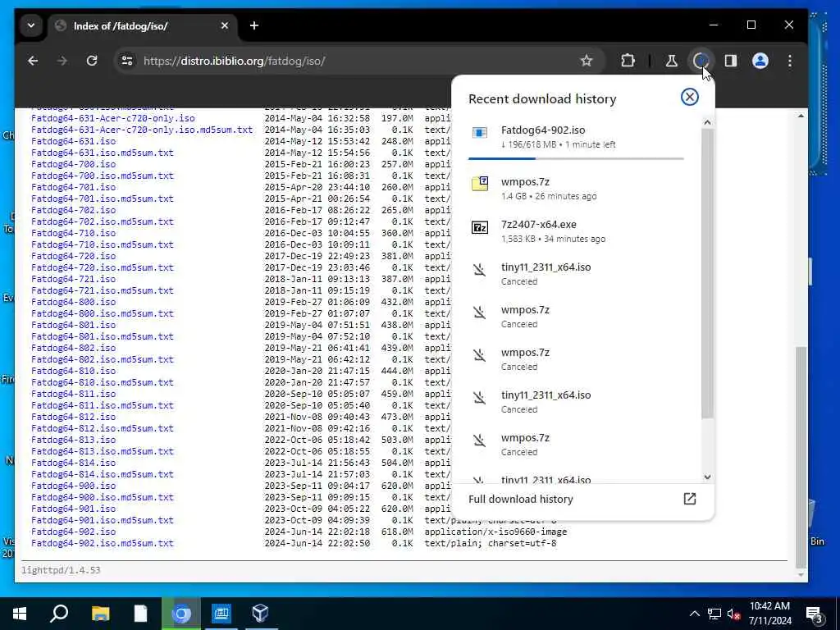Click the wmpos.7z 1.4 GB download entry
Screen dimensions: 840x630
tap(576, 189)
